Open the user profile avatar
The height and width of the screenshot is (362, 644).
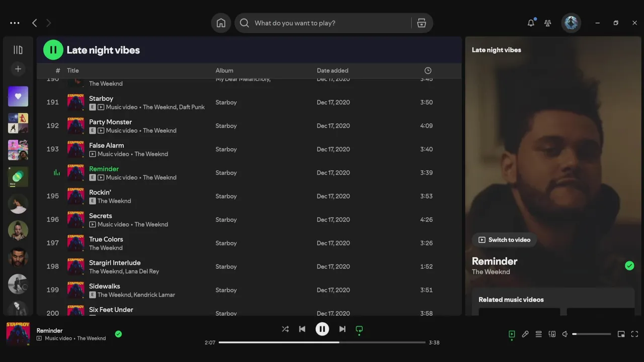[571, 23]
